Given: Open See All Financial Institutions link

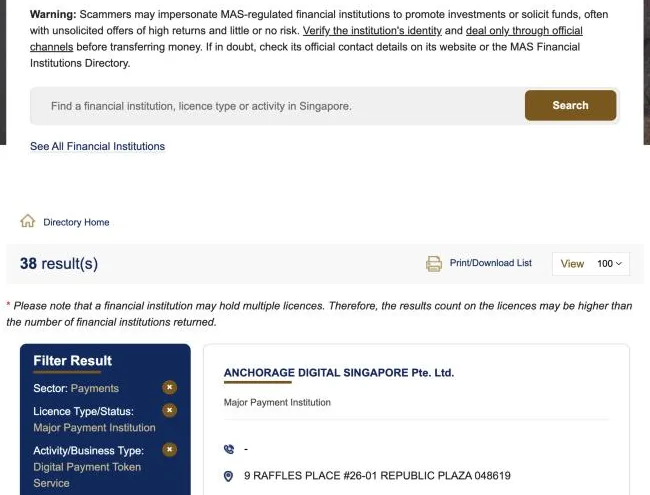Looking at the screenshot, I should 97,146.
